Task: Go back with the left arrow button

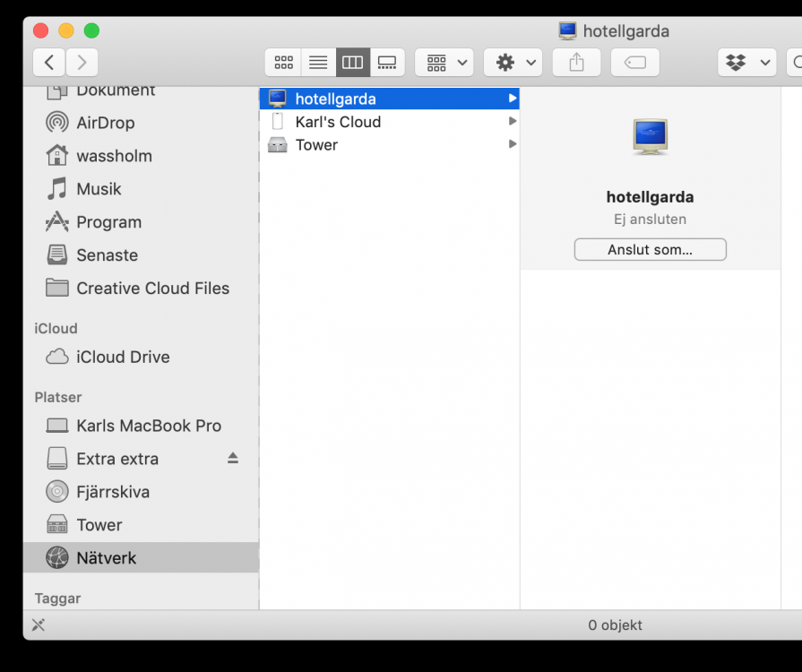Action: coord(49,63)
